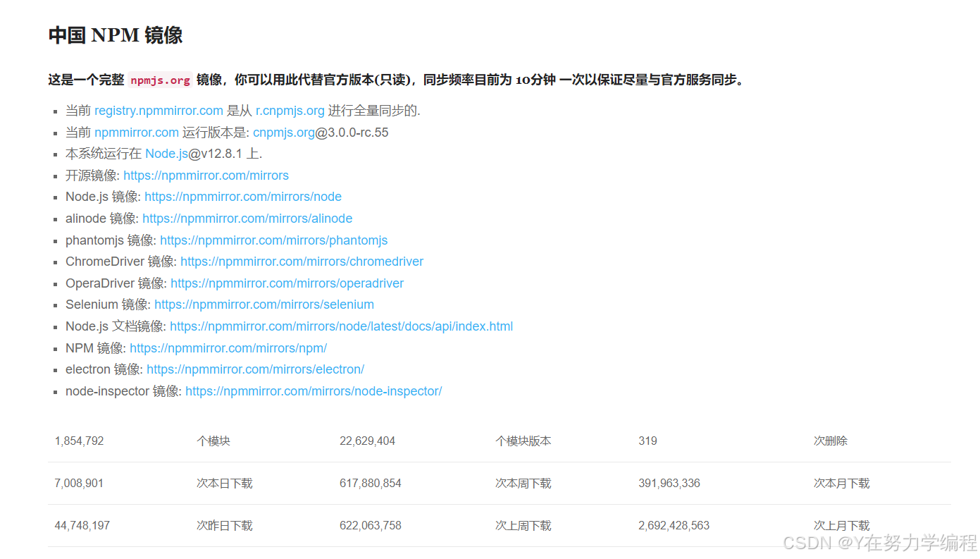Viewport: 980px width, 559px height.
Task: Open the Node.js docs api index.html link
Action: click(x=341, y=326)
